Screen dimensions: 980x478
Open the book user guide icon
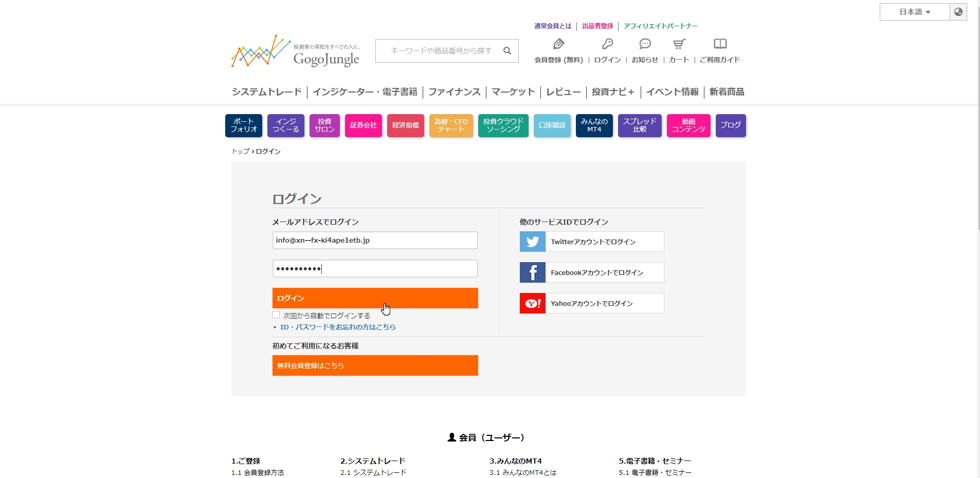(720, 44)
